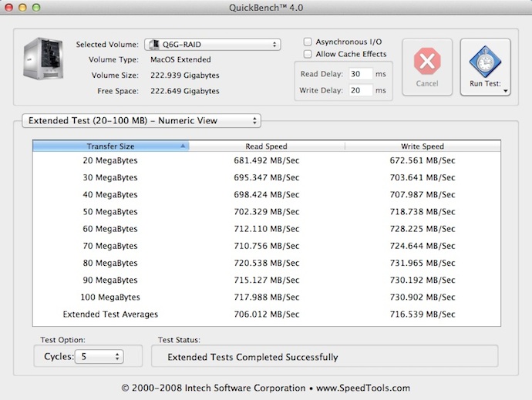Click the Read Delay input field

(x=360, y=74)
